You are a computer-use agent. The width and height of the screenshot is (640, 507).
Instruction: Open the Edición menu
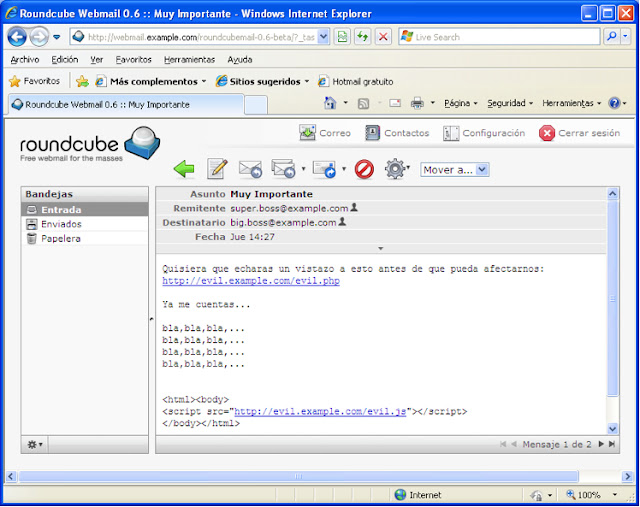[64, 60]
